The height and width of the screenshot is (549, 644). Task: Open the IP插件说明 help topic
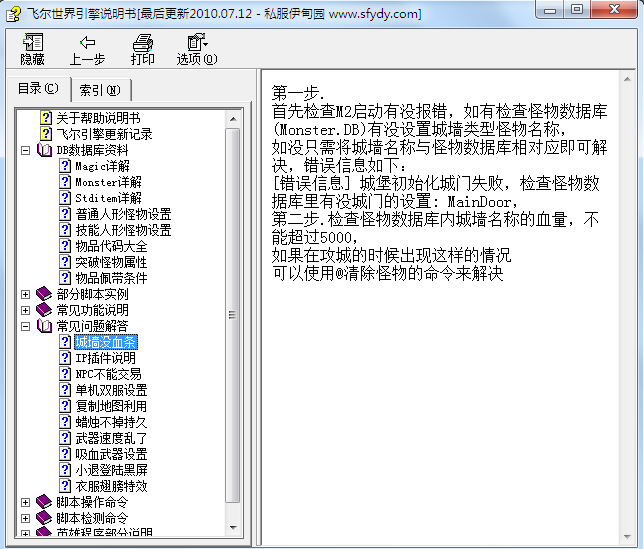(x=105, y=358)
